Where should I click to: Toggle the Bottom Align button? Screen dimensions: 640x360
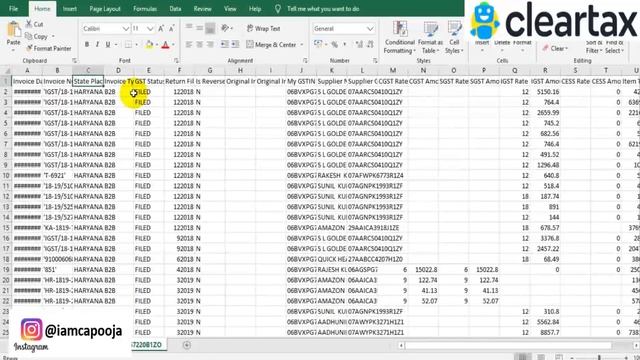point(210,28)
